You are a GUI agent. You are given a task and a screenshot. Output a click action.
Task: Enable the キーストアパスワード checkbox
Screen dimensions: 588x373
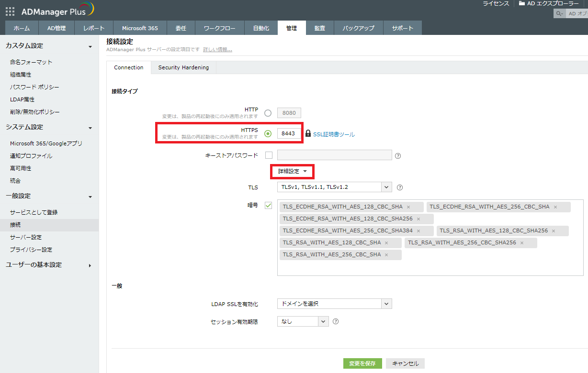click(x=268, y=155)
